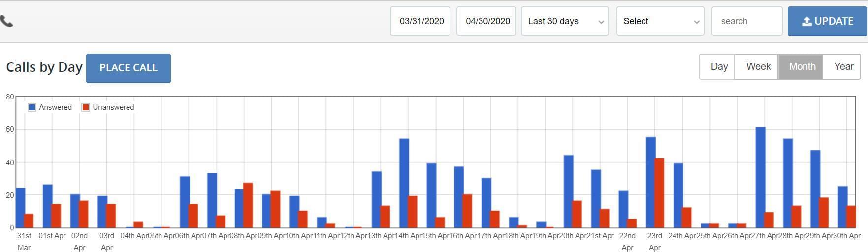
Task: Click the 14th Apr blue answered bar
Action: pos(404,183)
